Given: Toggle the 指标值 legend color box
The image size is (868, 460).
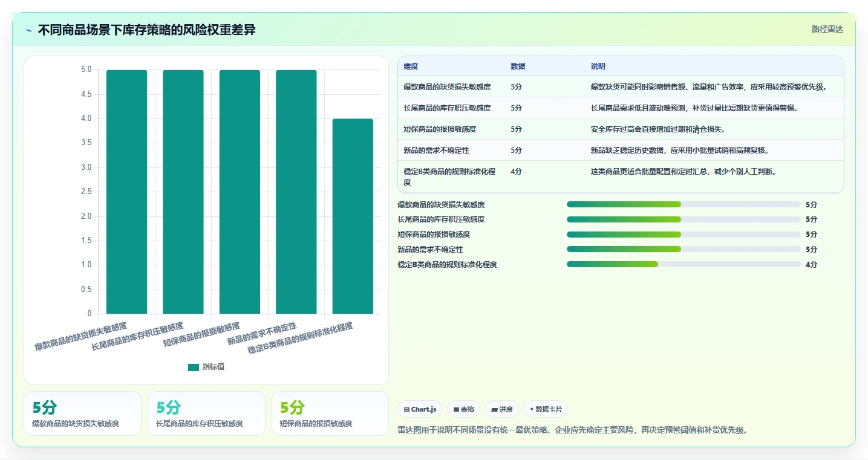Looking at the screenshot, I should click(x=193, y=367).
